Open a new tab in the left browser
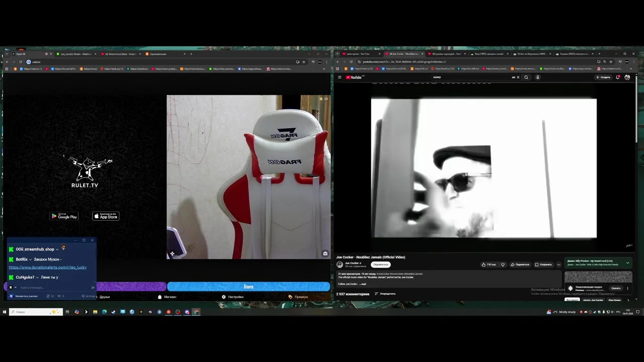This screenshot has height=362, width=644. click(191, 54)
